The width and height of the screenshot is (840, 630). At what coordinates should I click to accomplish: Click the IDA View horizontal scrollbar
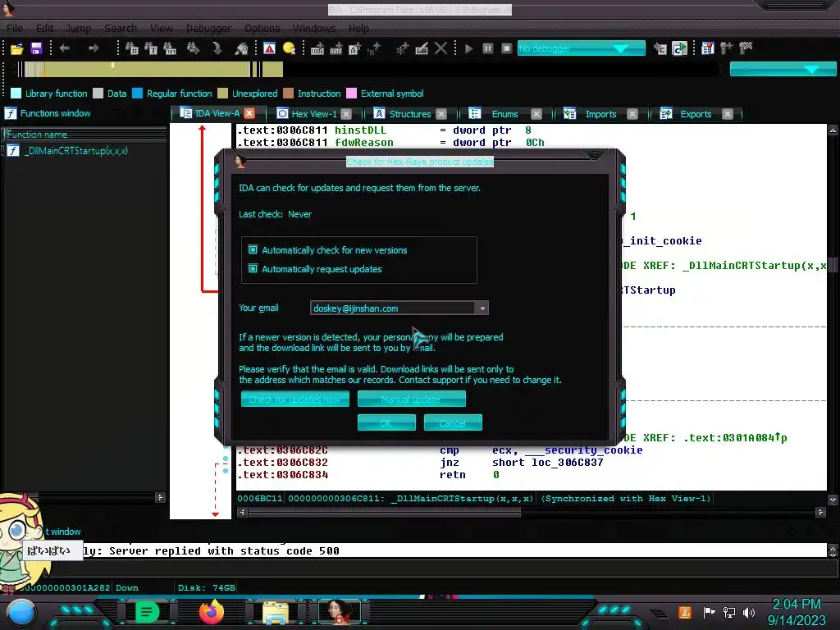[531, 512]
